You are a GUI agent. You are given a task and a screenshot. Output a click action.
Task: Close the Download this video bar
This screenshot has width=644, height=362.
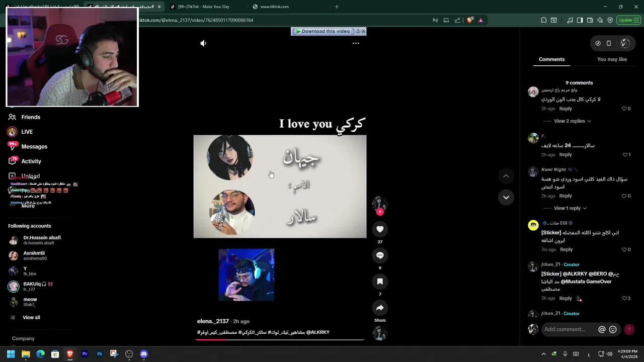(x=364, y=31)
